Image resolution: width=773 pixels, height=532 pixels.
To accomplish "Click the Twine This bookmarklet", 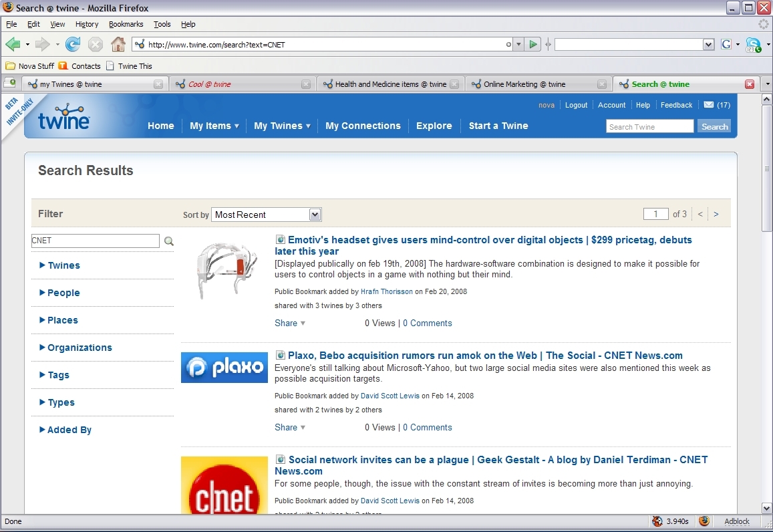I will pos(129,66).
